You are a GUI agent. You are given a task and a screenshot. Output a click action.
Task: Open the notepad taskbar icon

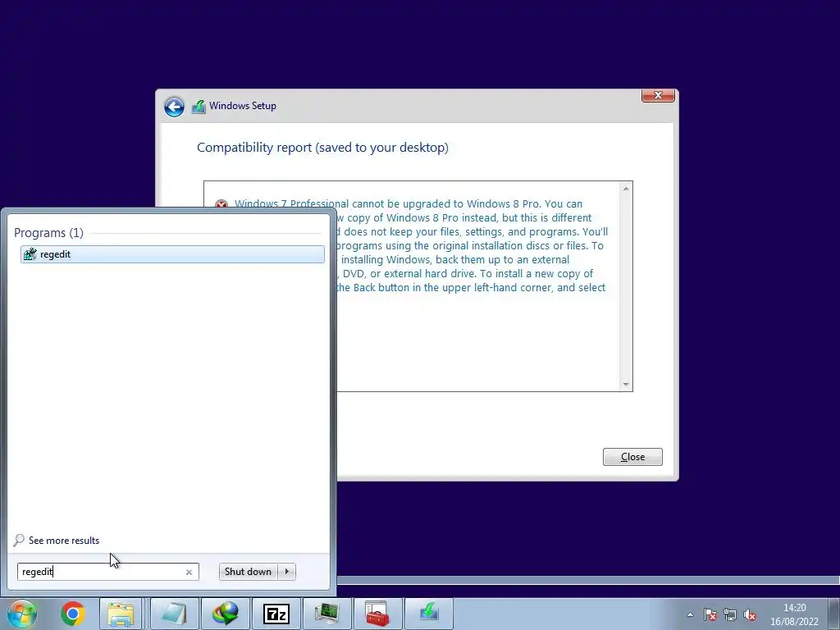174,614
